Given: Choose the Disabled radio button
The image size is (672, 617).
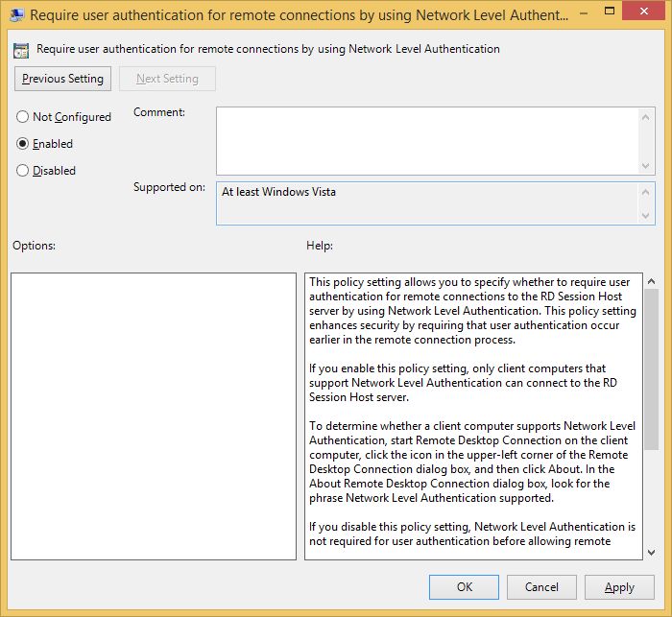Looking at the screenshot, I should tap(23, 171).
